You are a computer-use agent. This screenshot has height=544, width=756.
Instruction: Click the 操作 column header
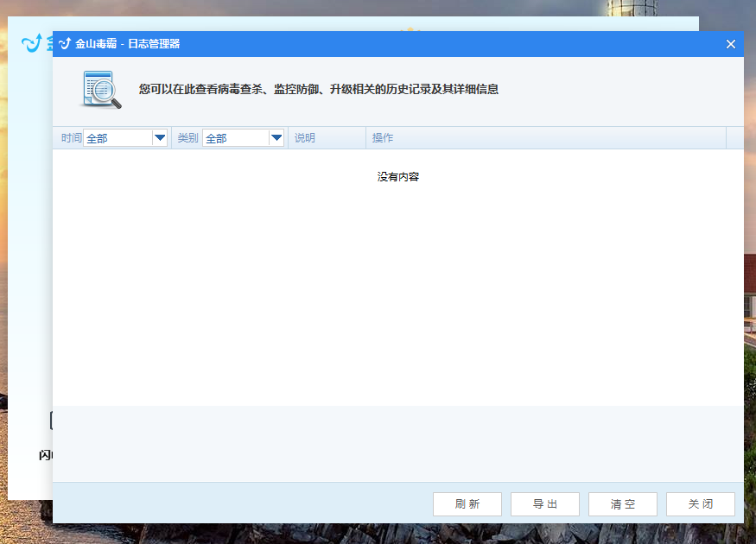tap(383, 138)
